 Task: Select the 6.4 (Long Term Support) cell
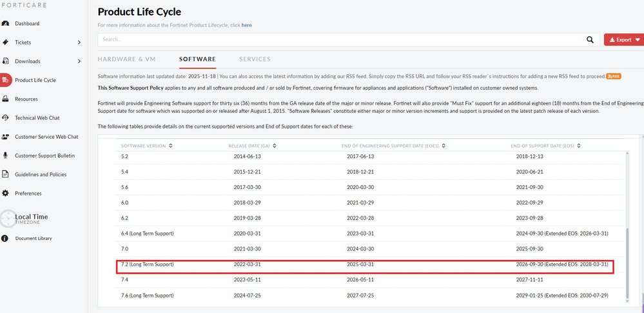147,233
